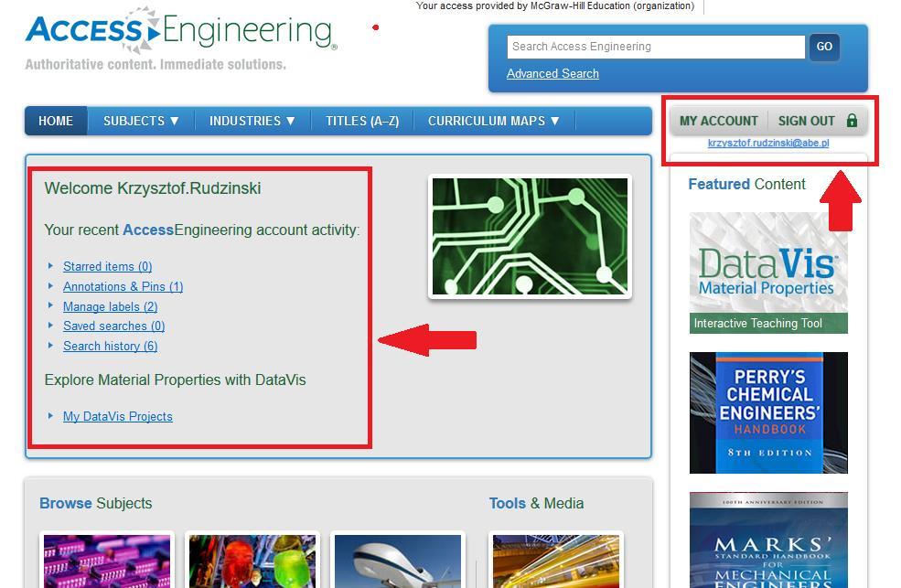Open Marks' Standard Handbook for Mechanical Engineers cover
Image resolution: width=901 pixels, height=588 pixels.
pyautogui.click(x=768, y=540)
